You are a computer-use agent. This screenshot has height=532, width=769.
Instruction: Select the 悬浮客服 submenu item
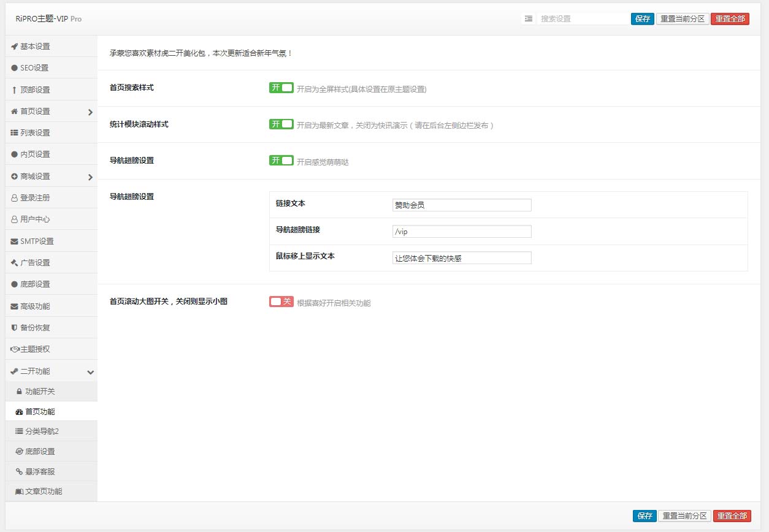(x=51, y=472)
